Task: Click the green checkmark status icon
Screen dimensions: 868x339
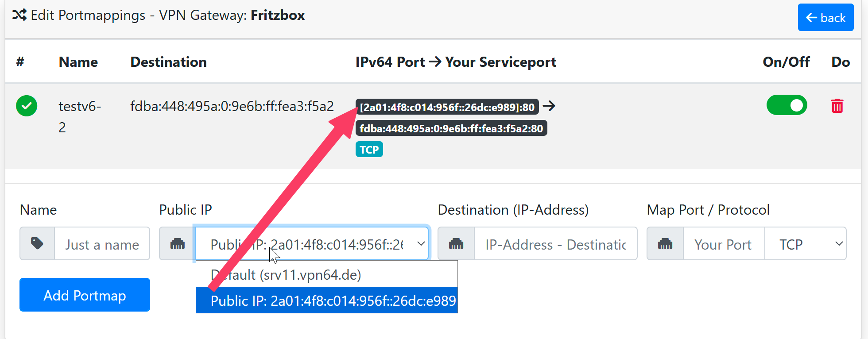Action: click(27, 106)
